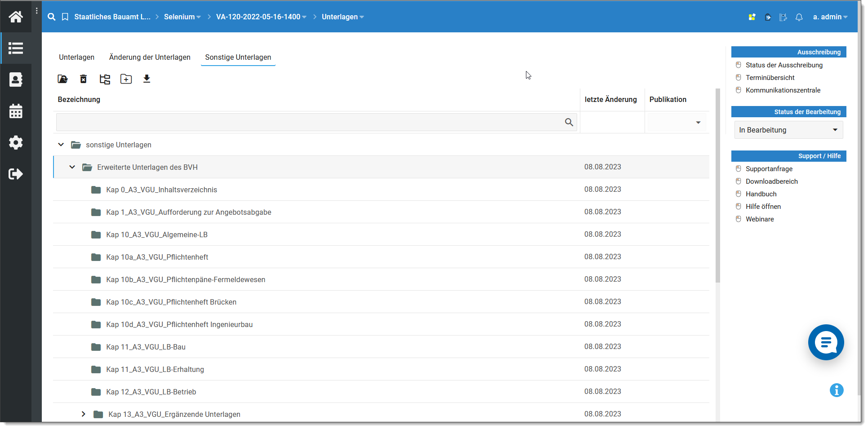Click the search magnifier in Bezeichnung filter
This screenshot has height=429, width=868.
coord(569,122)
